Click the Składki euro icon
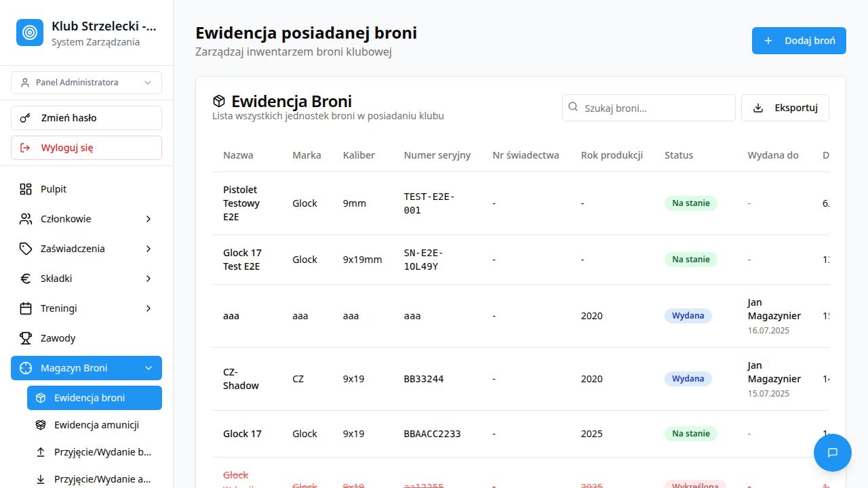 tap(26, 279)
